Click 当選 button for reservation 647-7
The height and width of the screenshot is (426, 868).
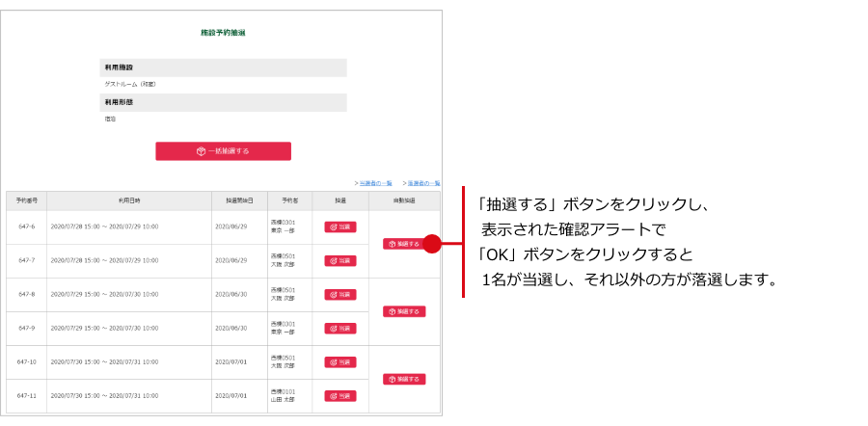point(340,261)
